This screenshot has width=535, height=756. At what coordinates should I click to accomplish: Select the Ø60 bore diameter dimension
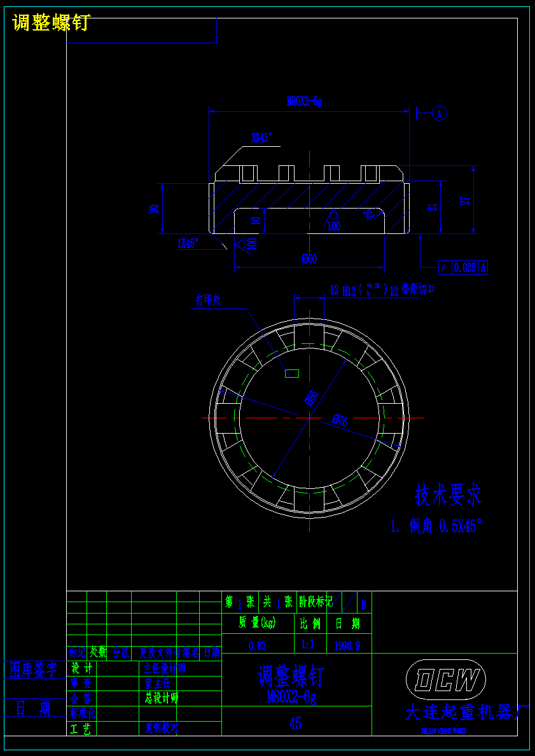click(309, 259)
